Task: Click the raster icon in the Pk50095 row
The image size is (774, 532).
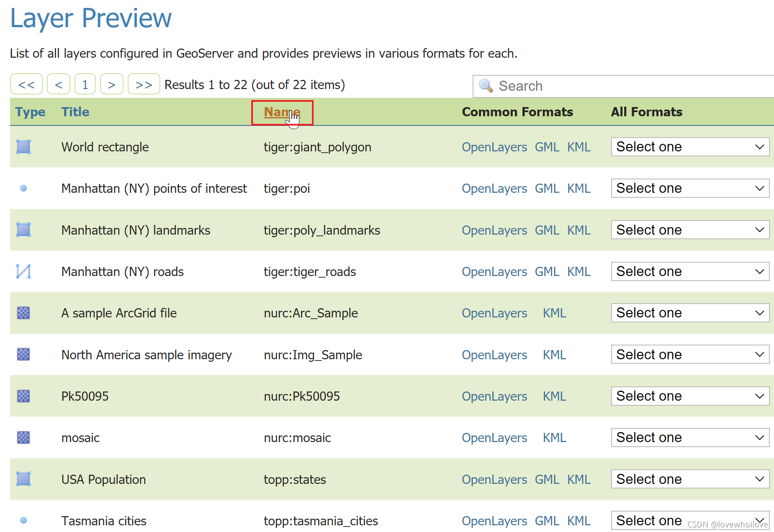Action: (23, 396)
